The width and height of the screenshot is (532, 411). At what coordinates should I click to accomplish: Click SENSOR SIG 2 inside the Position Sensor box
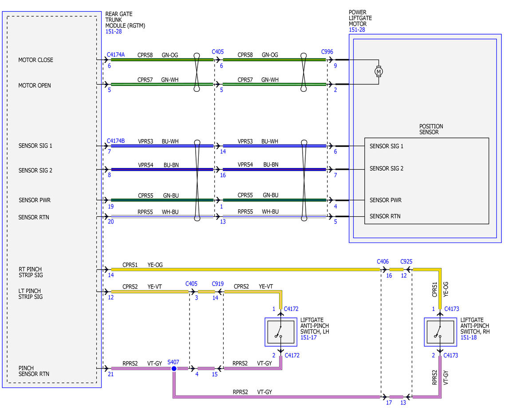tap(386, 168)
